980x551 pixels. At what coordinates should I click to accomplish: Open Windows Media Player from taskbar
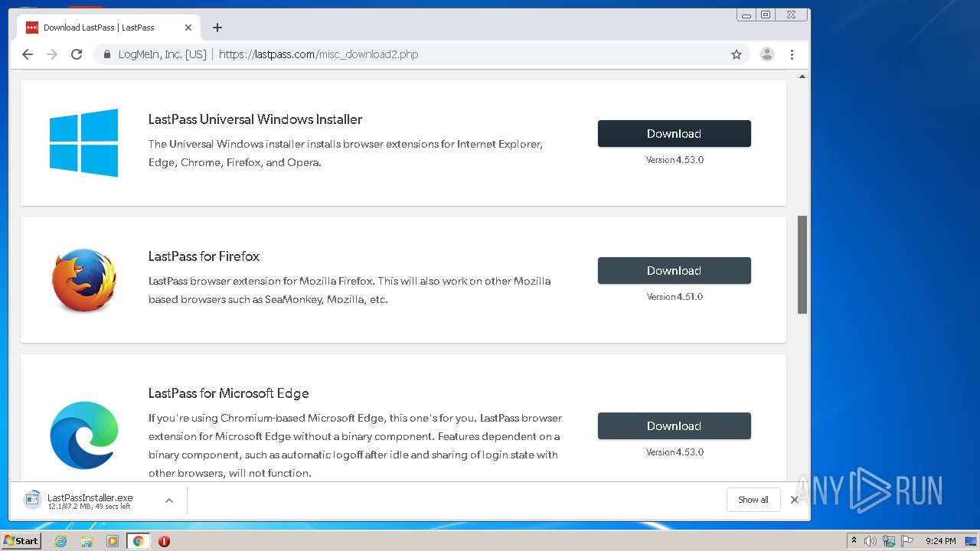[113, 541]
